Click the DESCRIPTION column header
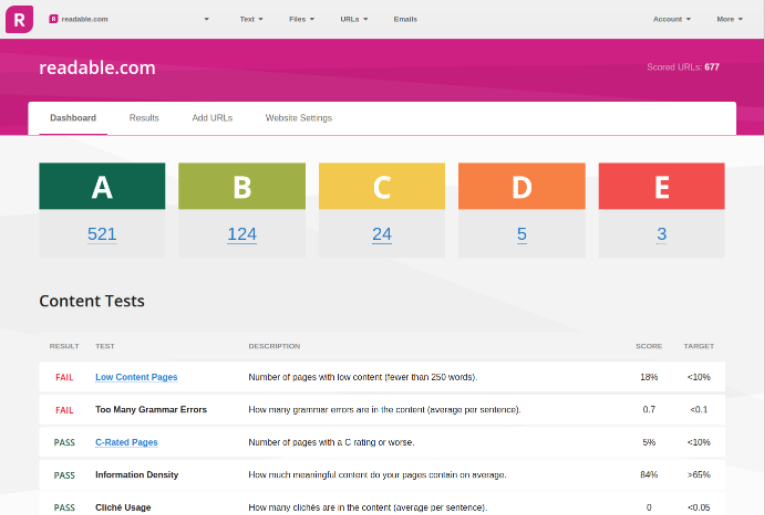Viewport: 765px width, 515px height. click(x=274, y=346)
